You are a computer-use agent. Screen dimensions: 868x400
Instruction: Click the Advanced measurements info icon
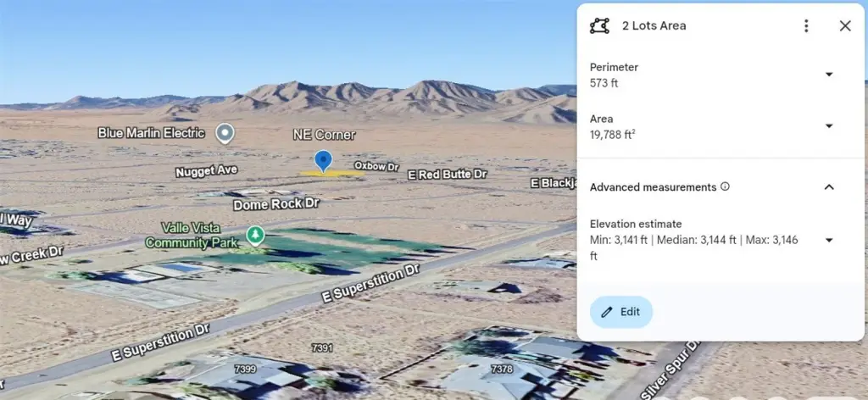click(726, 186)
